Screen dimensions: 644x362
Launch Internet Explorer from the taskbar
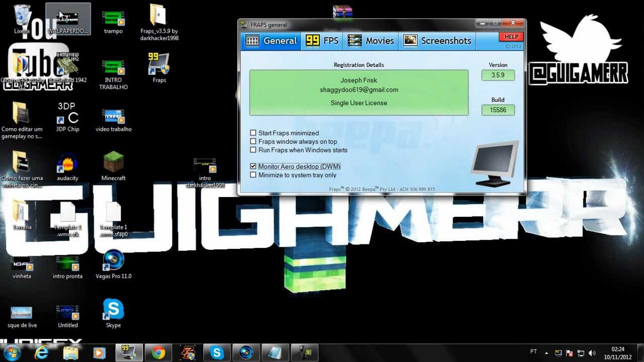[41, 353]
